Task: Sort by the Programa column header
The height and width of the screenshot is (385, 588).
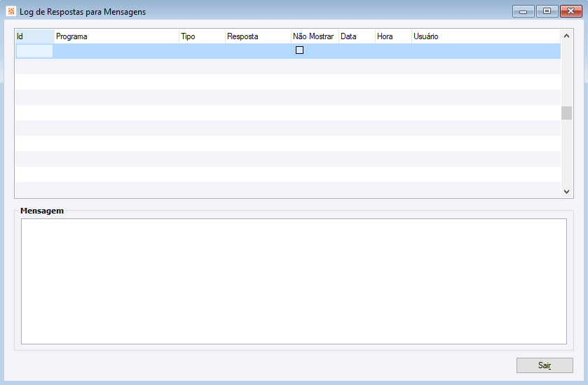Action: coord(116,36)
